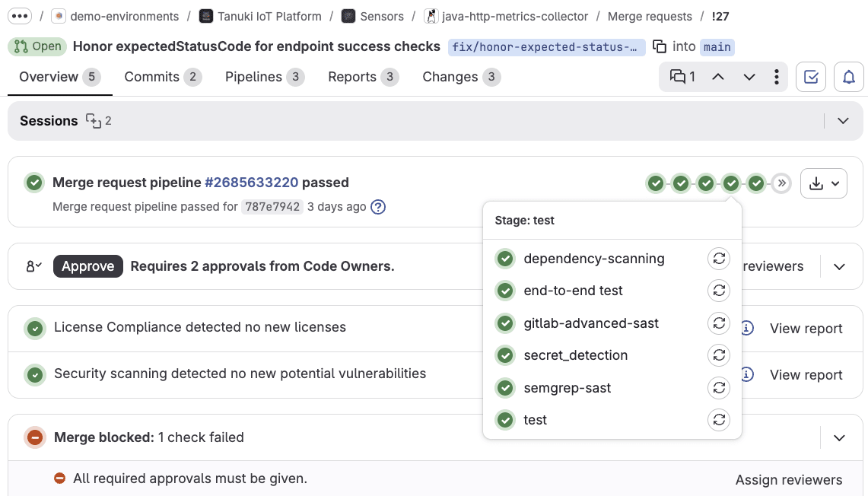
Task: Switch to the Changes tab
Action: 461,77
